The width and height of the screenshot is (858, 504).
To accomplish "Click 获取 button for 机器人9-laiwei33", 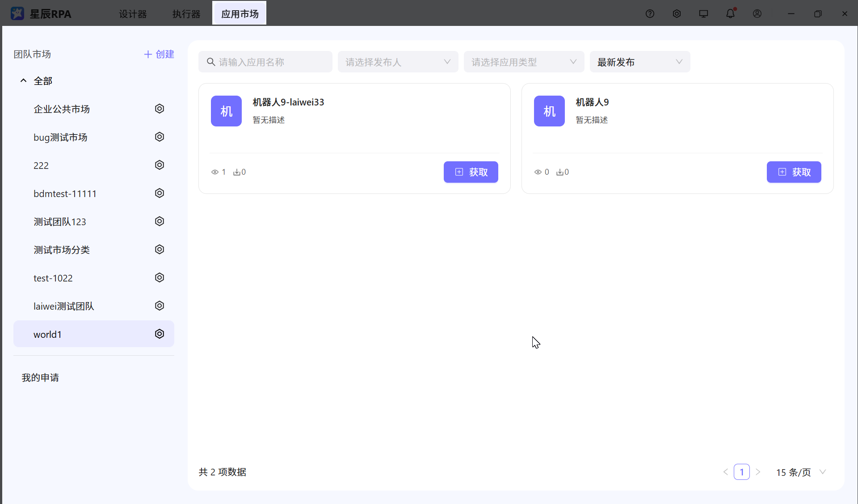I will click(471, 172).
